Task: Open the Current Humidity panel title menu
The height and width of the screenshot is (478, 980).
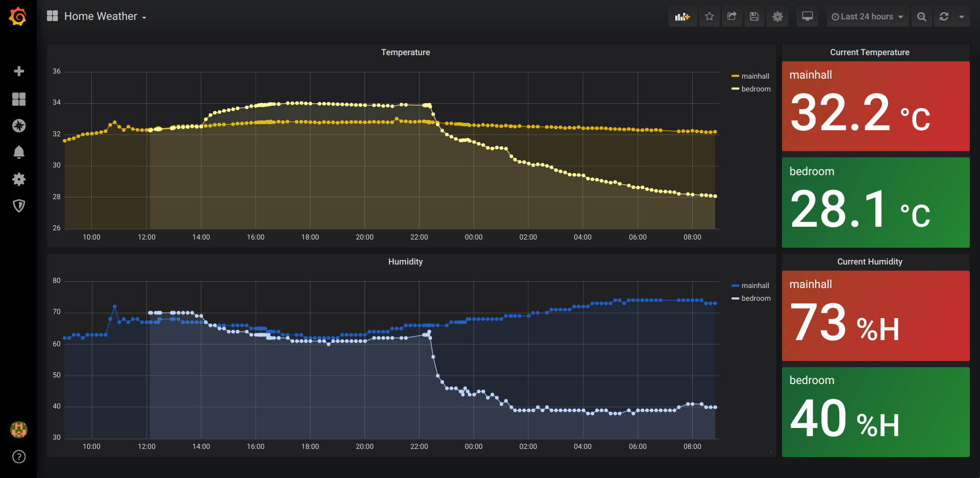Action: point(869,261)
